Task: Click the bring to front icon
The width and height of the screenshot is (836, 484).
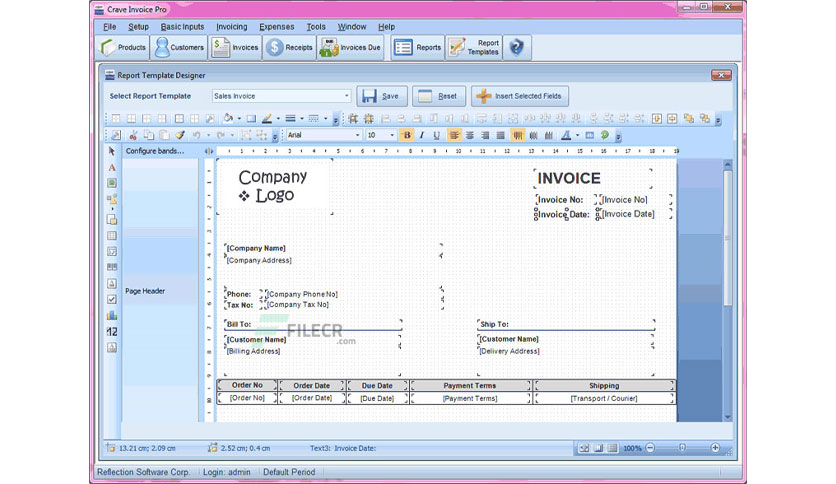Action: click(x=689, y=118)
